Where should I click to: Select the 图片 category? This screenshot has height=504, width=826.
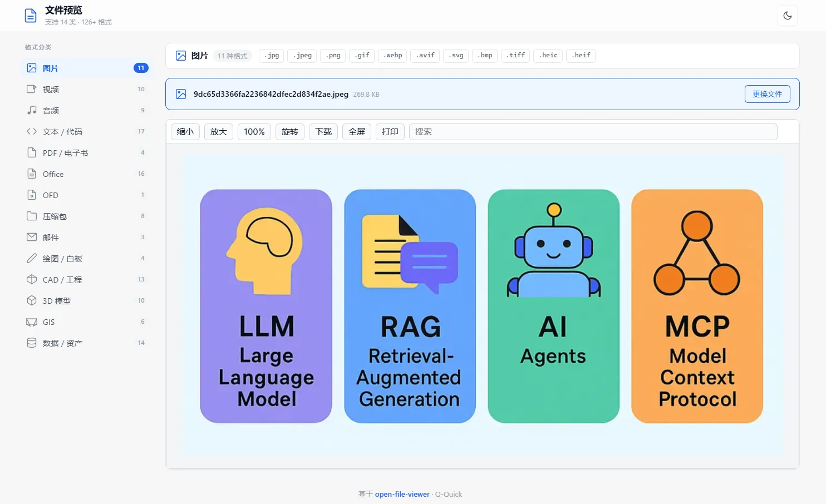[87, 68]
